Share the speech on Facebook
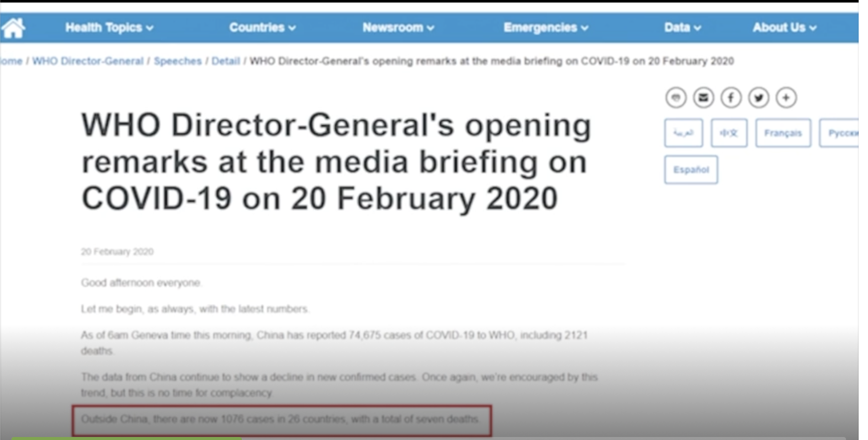 (x=731, y=98)
